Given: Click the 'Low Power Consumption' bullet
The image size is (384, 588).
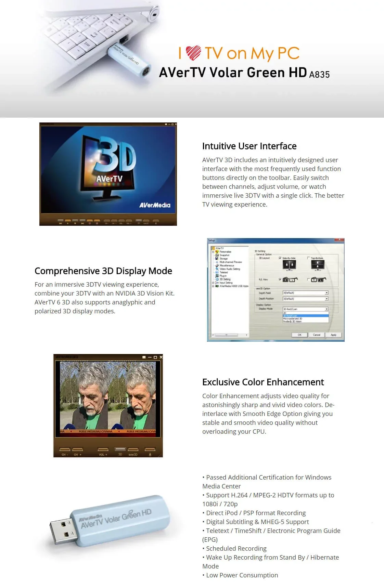Looking at the screenshot, I should pyautogui.click(x=240, y=575).
